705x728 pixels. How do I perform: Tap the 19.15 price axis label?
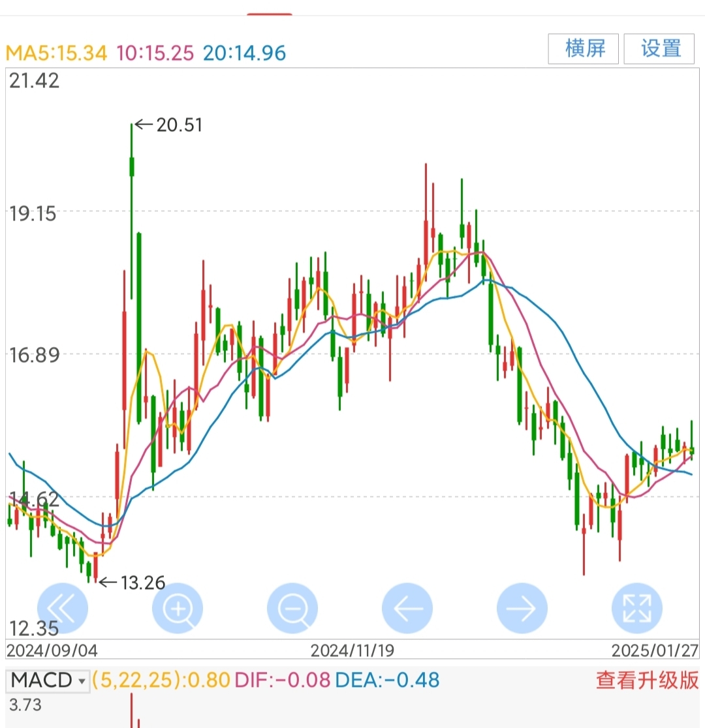click(x=33, y=214)
